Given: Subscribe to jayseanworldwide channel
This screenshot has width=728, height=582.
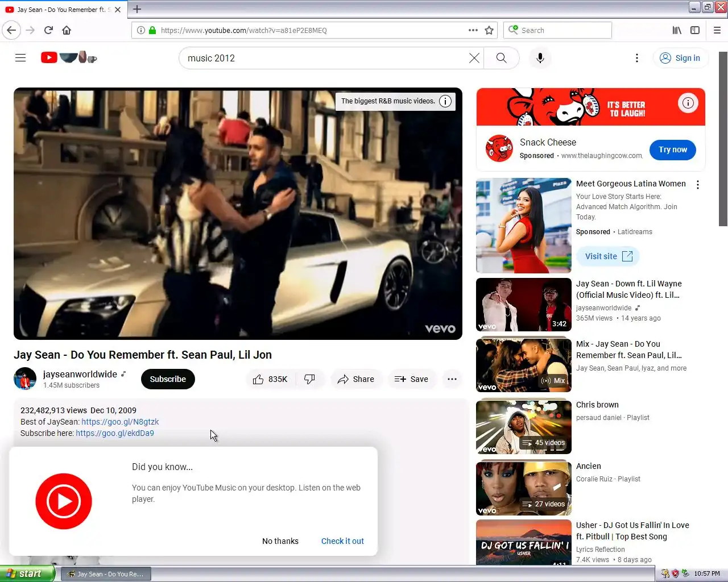Looking at the screenshot, I should pyautogui.click(x=168, y=379).
